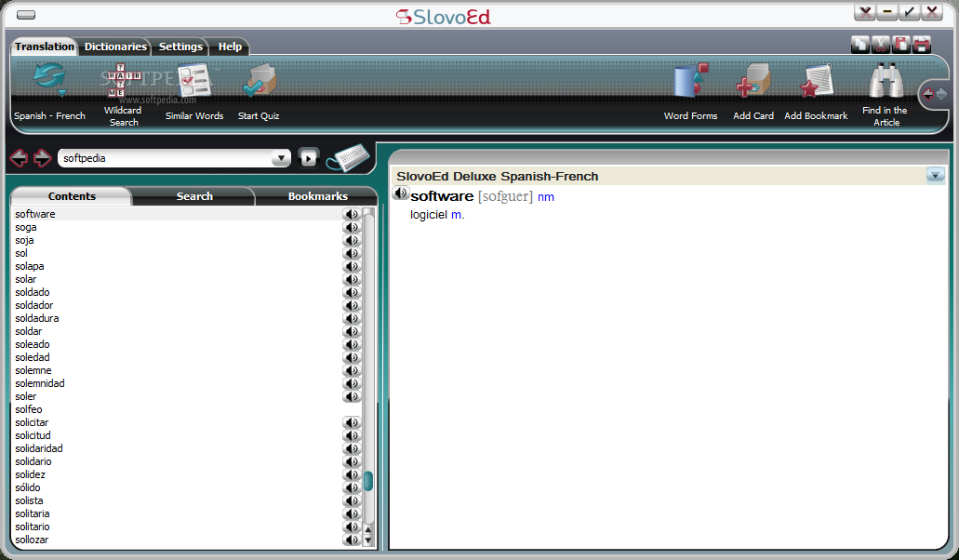Open the top-left window menu button
Screen dimensions: 959x560
click(26, 15)
